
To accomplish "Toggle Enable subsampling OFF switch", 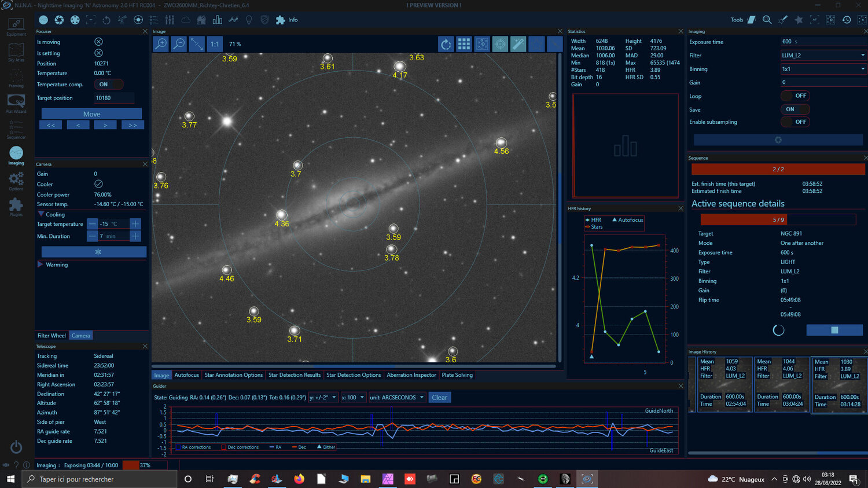I will (x=795, y=122).
